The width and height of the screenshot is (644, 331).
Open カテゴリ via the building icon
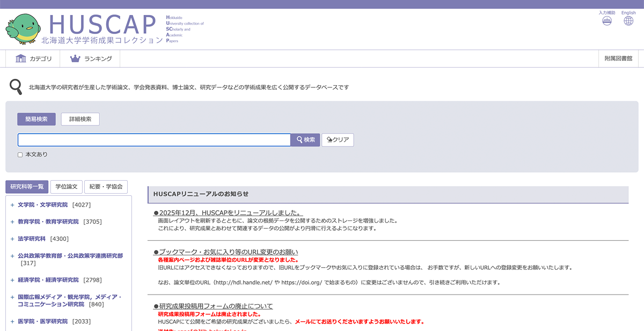[x=20, y=58]
